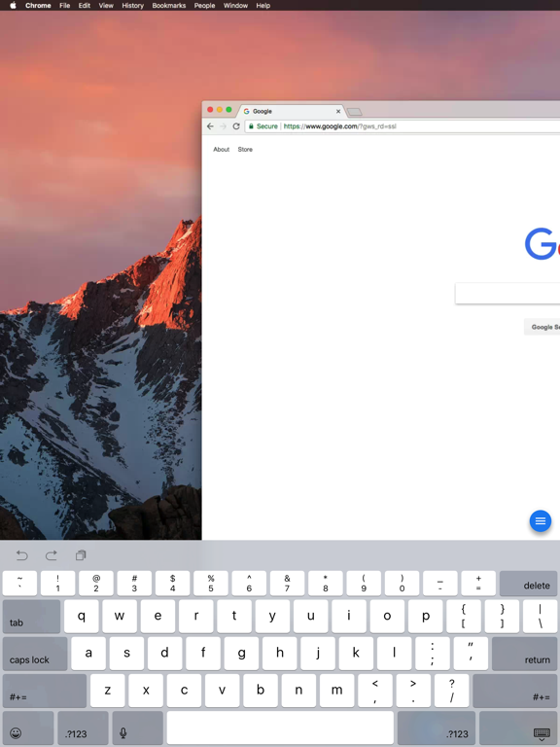Open the Edit menu

pos(85,5)
